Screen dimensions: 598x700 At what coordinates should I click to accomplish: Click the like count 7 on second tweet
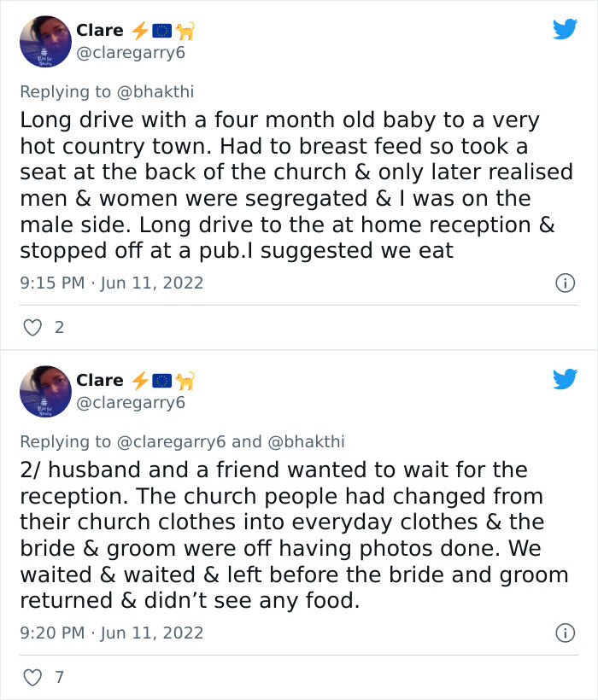59,677
